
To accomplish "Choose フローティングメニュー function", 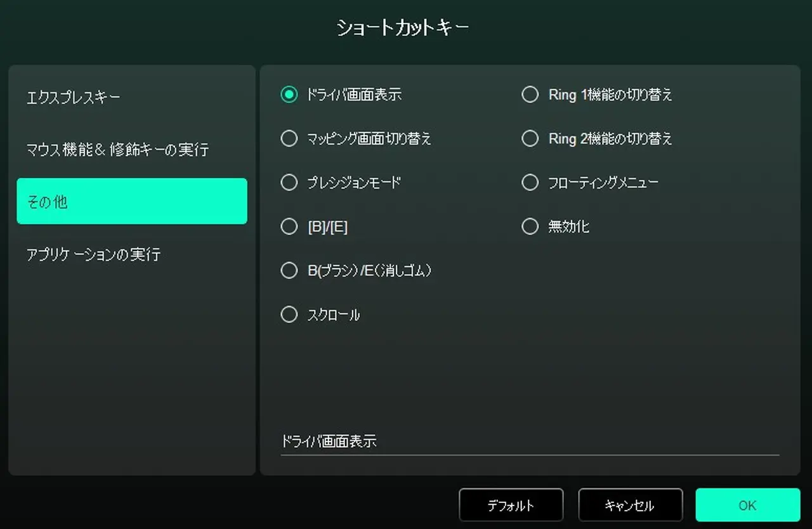I will tap(530, 182).
